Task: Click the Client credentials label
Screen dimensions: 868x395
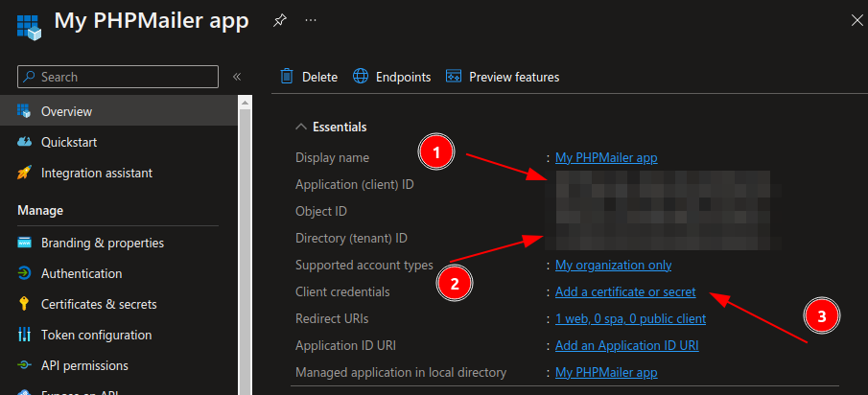Action: (342, 291)
